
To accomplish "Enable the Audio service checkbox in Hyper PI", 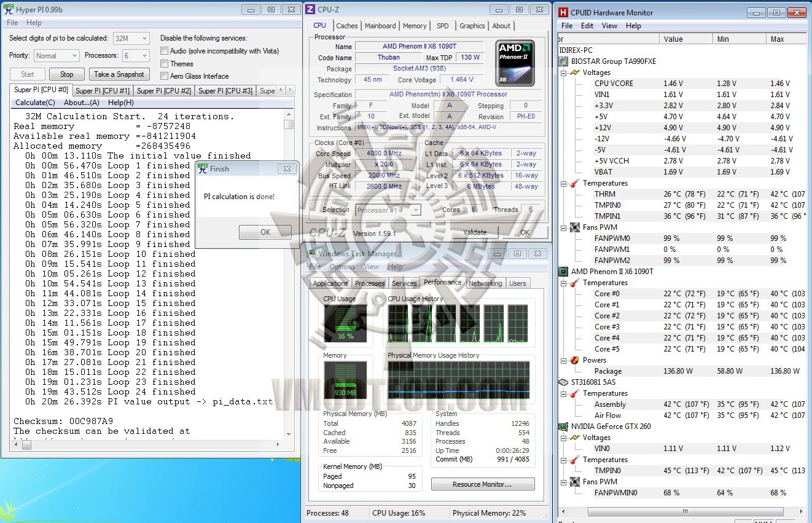I will (164, 51).
